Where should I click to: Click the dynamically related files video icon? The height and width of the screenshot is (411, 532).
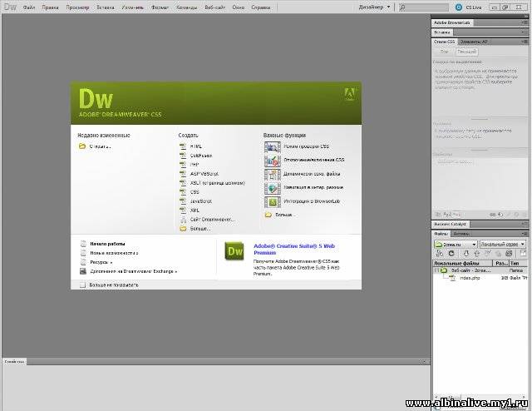click(272, 175)
